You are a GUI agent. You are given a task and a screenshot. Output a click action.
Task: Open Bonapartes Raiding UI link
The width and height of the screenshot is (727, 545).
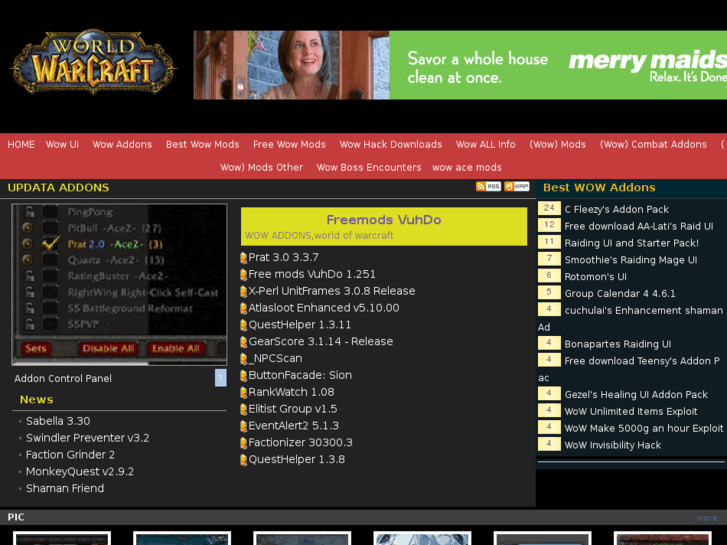pos(618,344)
